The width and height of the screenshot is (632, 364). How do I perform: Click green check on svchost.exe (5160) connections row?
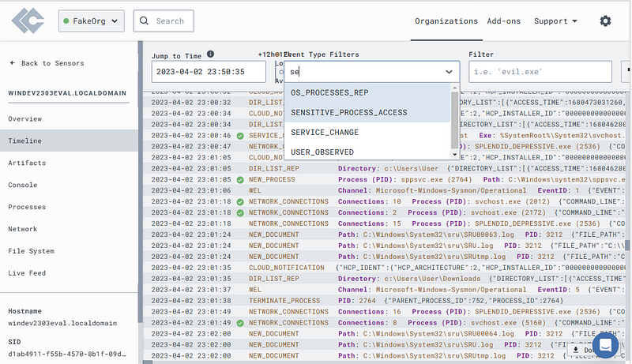pos(240,323)
